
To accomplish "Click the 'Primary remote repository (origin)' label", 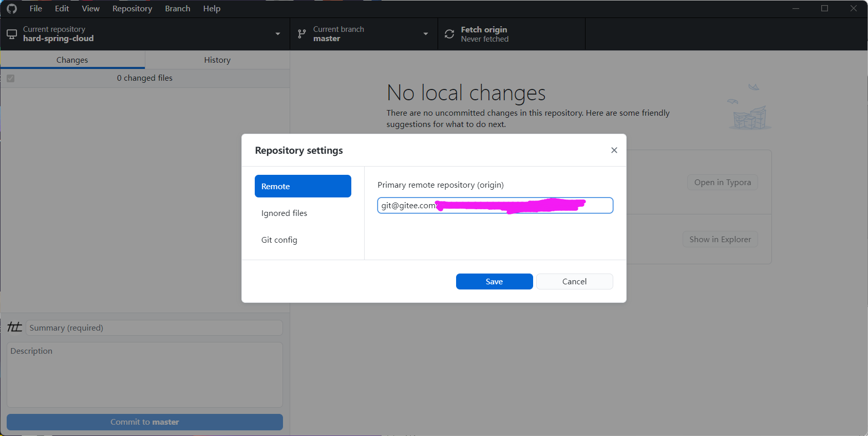I will (x=441, y=185).
